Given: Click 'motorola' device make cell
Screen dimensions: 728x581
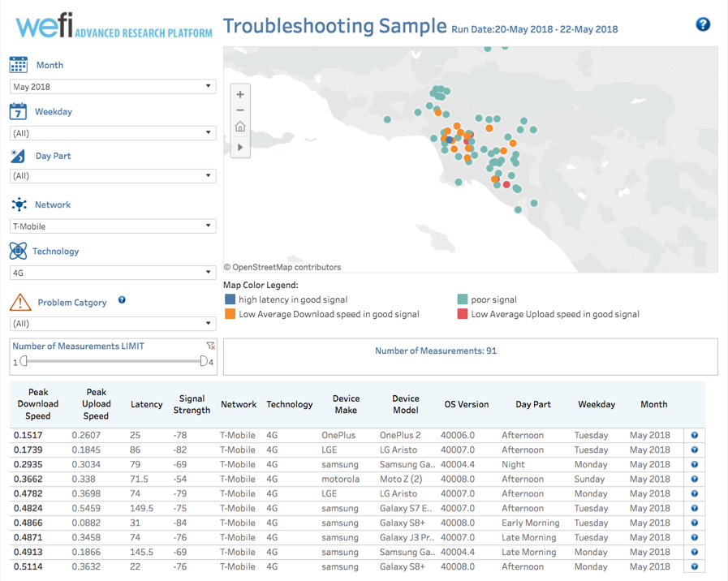Looking at the screenshot, I should tap(340, 479).
